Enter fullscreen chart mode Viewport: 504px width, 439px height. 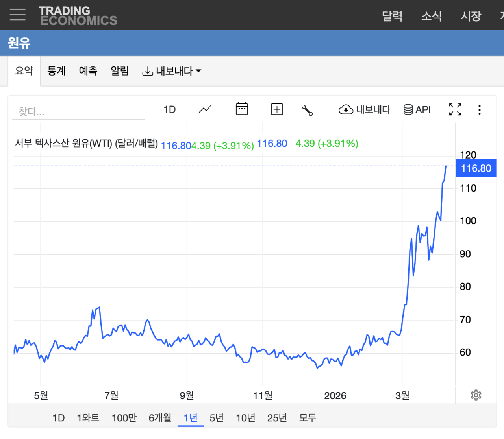[455, 109]
